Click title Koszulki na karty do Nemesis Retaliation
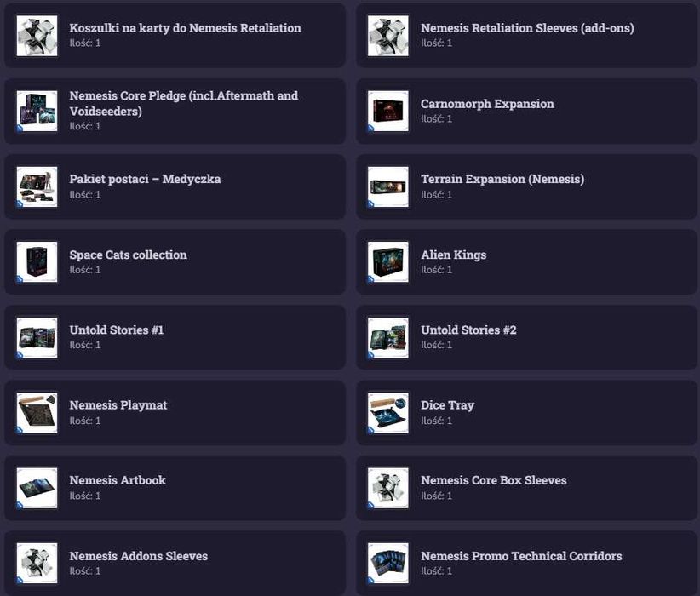 [x=186, y=28]
